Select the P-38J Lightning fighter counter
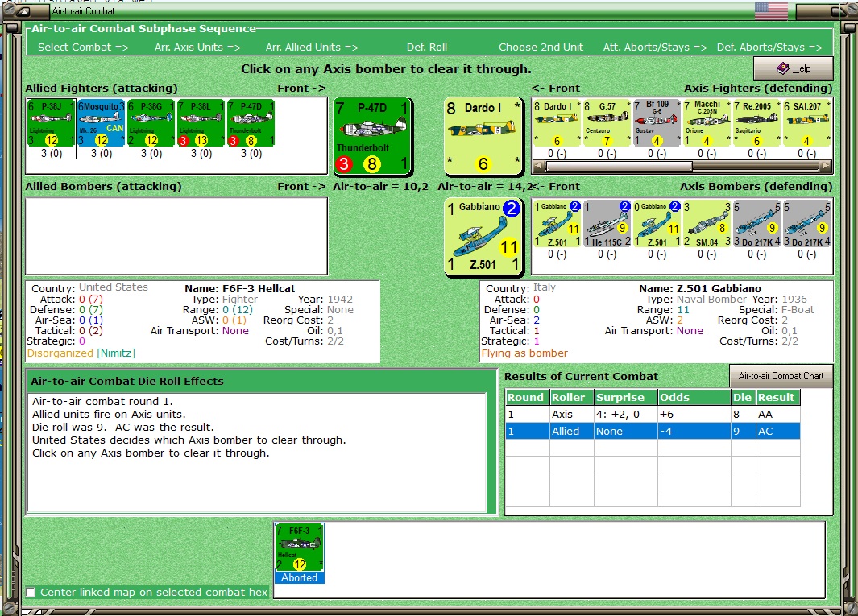The image size is (858, 616). click(51, 123)
